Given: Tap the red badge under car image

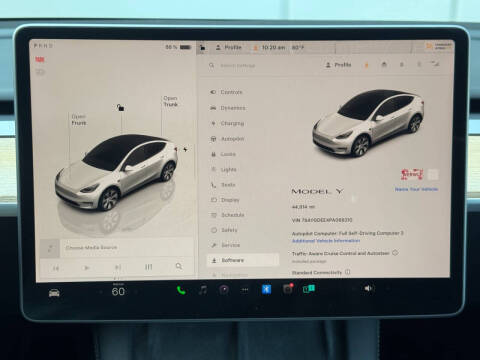Looking at the screenshot, I should pyautogui.click(x=412, y=174).
